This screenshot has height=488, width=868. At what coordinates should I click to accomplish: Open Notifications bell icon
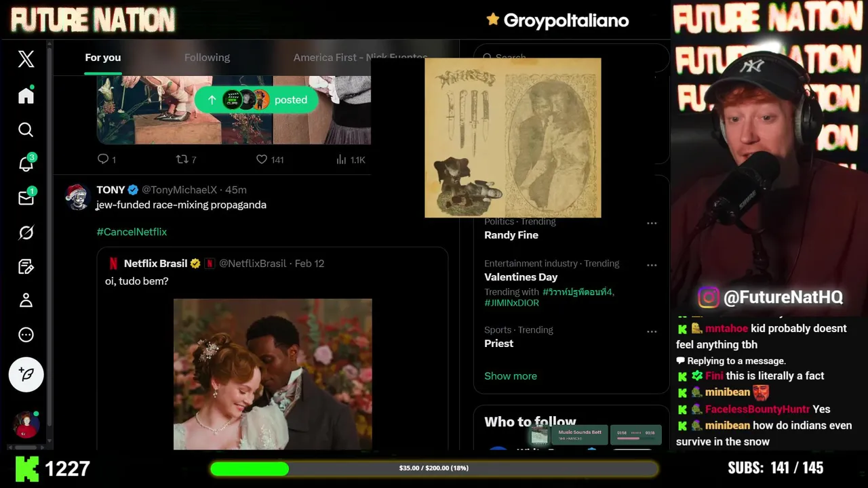click(26, 163)
